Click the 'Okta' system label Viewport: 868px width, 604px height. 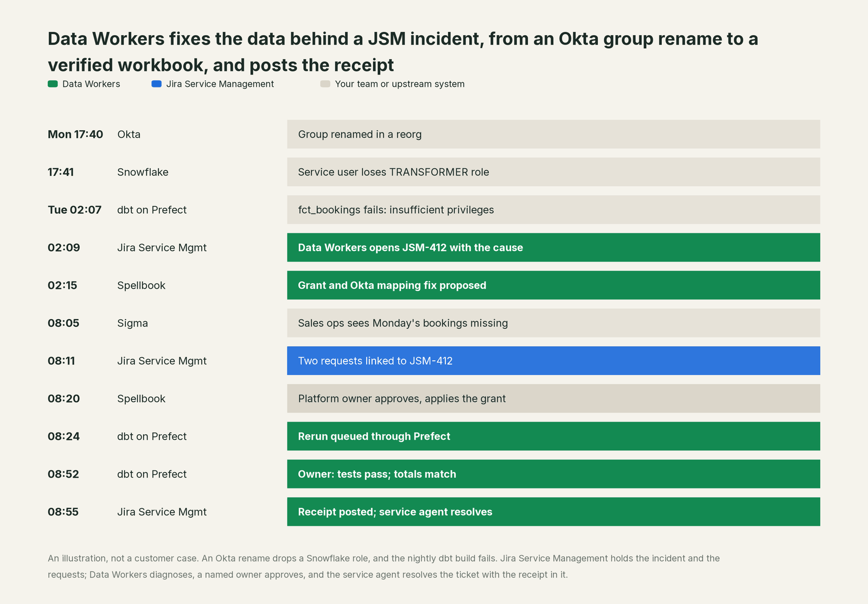[x=129, y=134]
